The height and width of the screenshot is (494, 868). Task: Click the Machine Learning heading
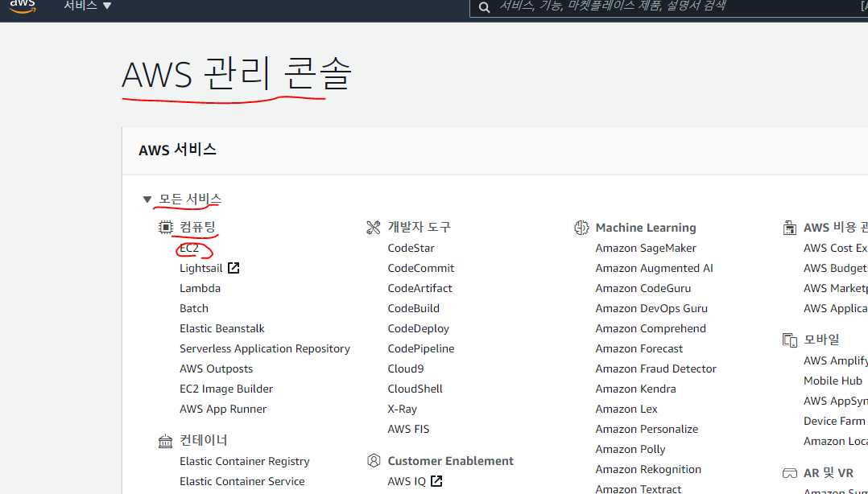point(646,228)
